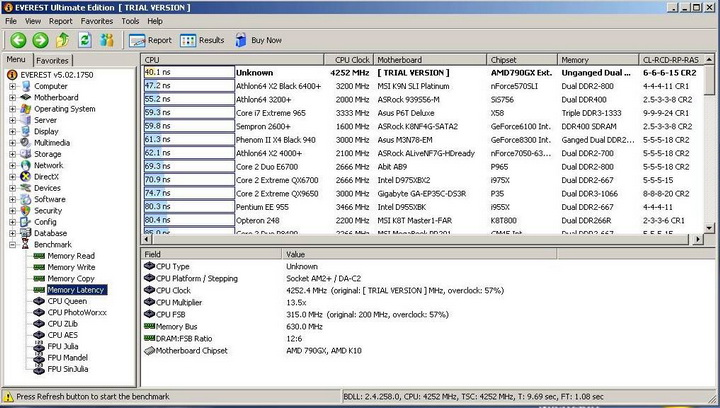720x408 pixels.
Task: Switch to the Menu tab
Action: click(17, 60)
